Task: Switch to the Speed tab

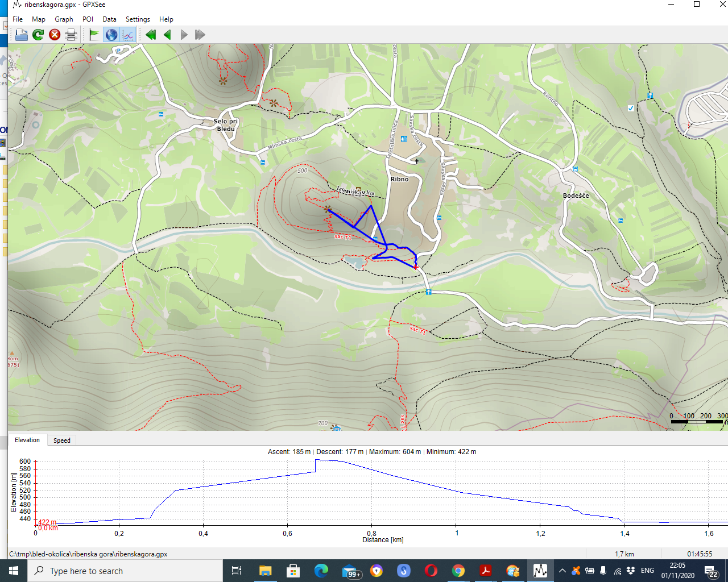Action: click(62, 440)
